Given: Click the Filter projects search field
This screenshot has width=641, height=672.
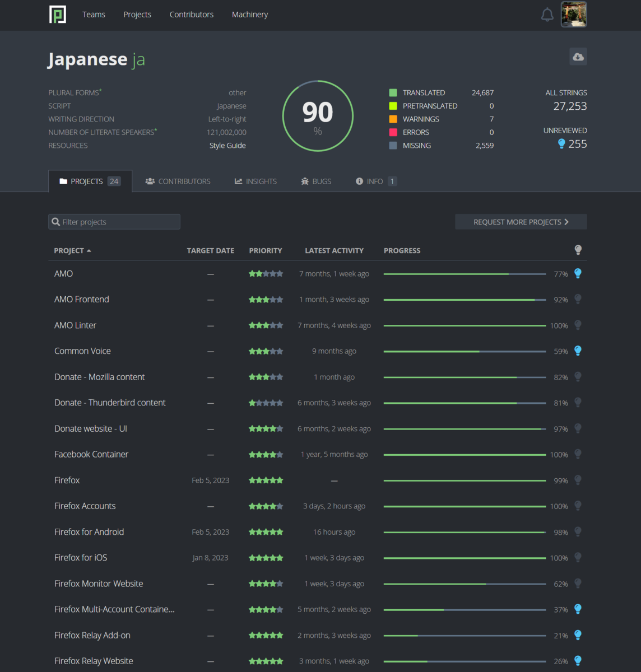Looking at the screenshot, I should click(x=114, y=222).
